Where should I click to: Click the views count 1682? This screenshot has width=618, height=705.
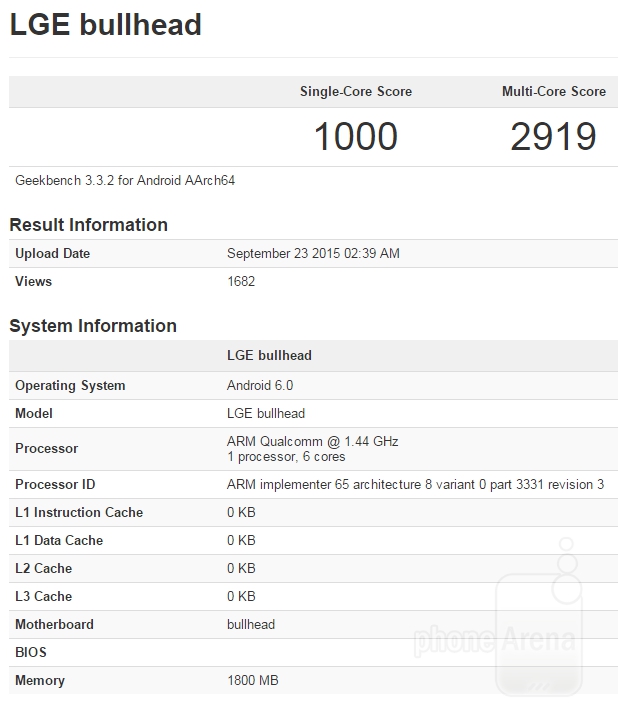241,282
